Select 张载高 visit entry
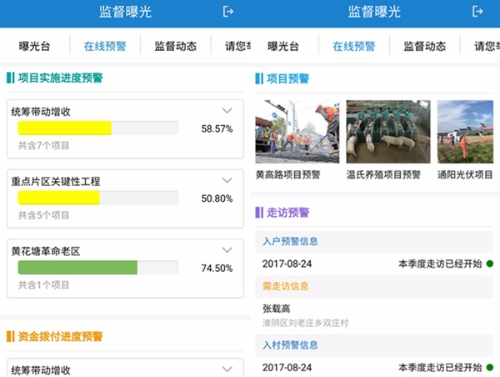The width and height of the screenshot is (500, 377). [374, 315]
